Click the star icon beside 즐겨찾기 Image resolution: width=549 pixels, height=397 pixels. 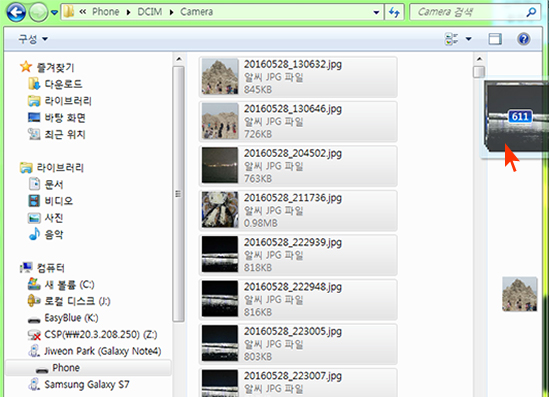coord(26,66)
